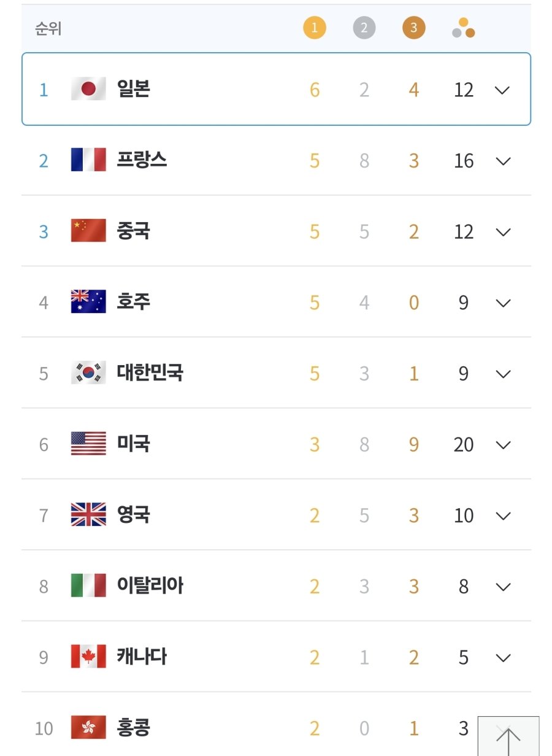Click the Canada flag icon

(88, 657)
